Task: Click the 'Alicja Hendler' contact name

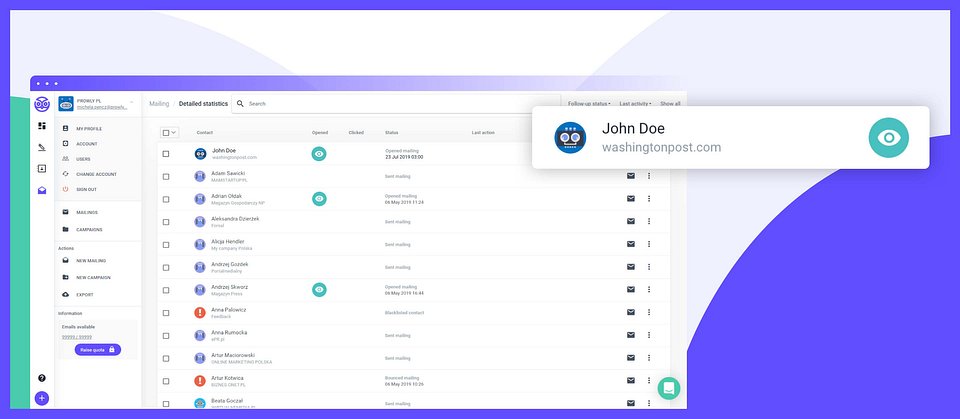Action: [228, 241]
